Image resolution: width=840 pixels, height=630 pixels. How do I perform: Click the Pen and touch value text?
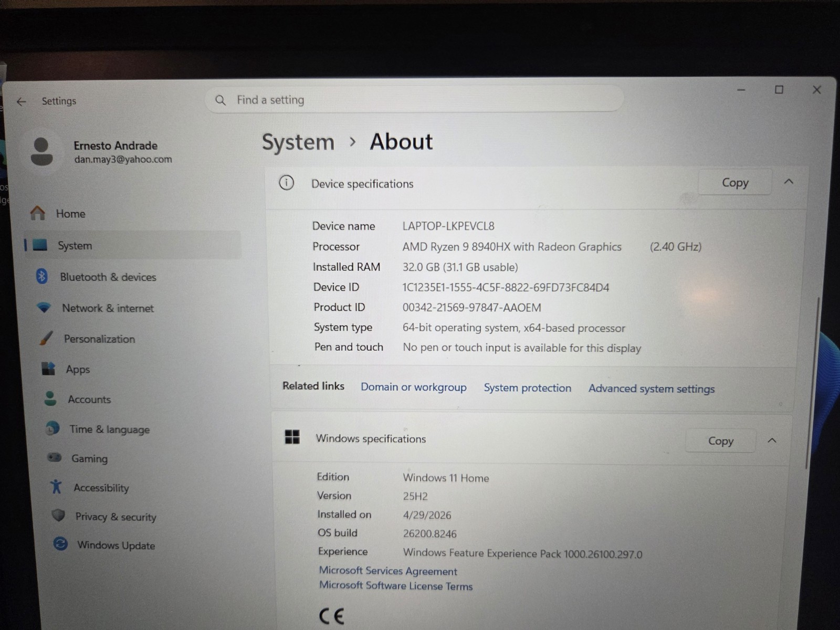click(x=522, y=348)
